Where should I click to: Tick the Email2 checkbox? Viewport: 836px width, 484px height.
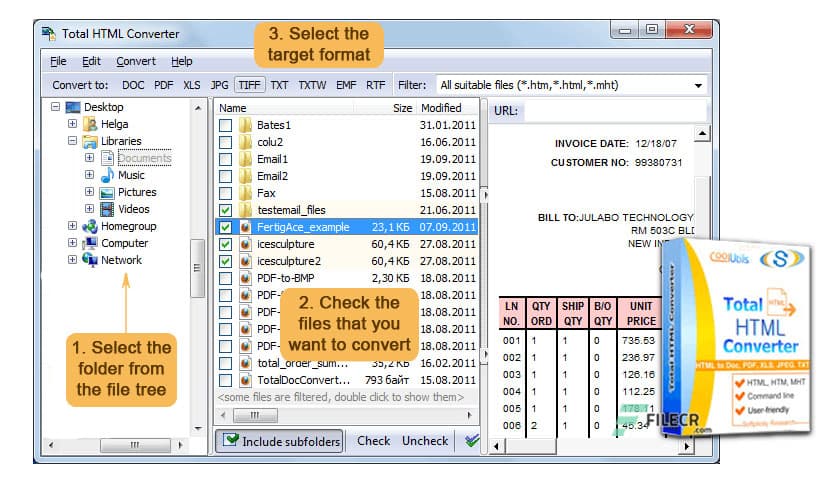pos(226,176)
